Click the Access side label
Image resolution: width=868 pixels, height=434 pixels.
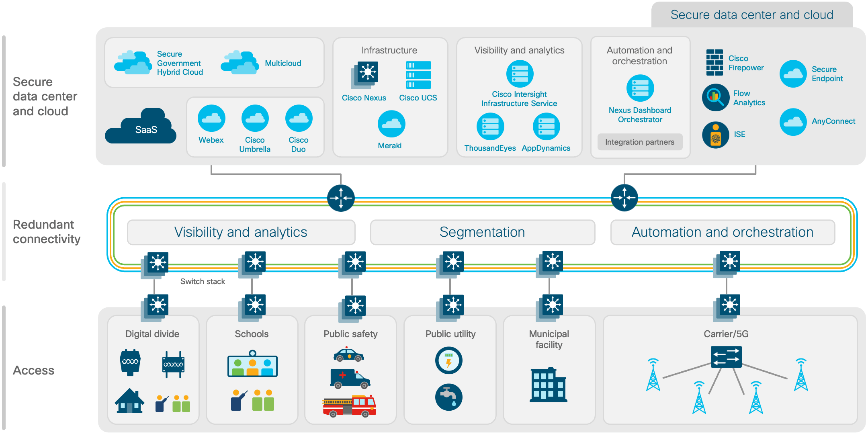[34, 371]
